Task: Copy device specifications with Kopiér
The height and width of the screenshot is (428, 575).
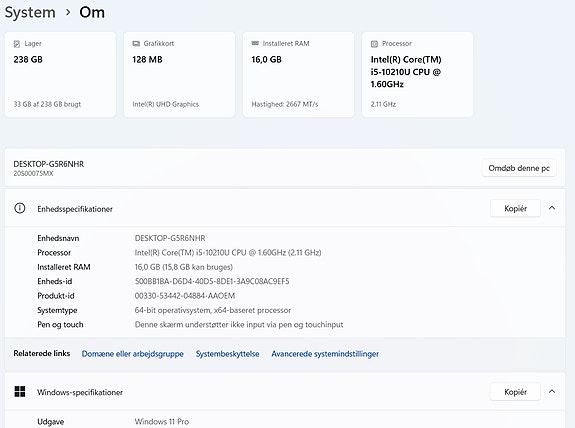Action: 515,208
